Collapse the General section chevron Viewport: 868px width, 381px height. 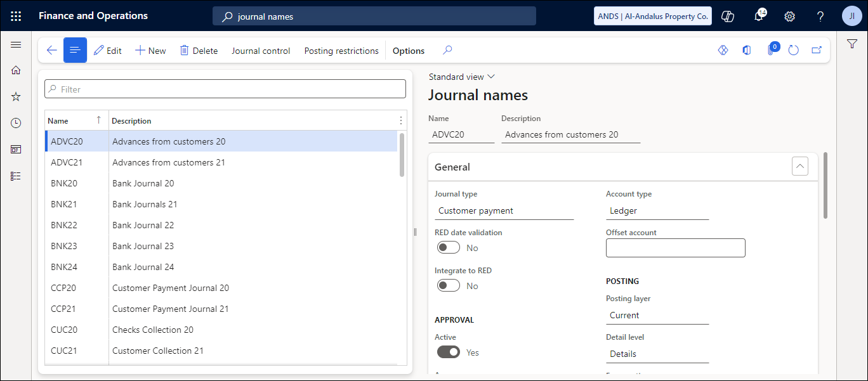(800, 166)
